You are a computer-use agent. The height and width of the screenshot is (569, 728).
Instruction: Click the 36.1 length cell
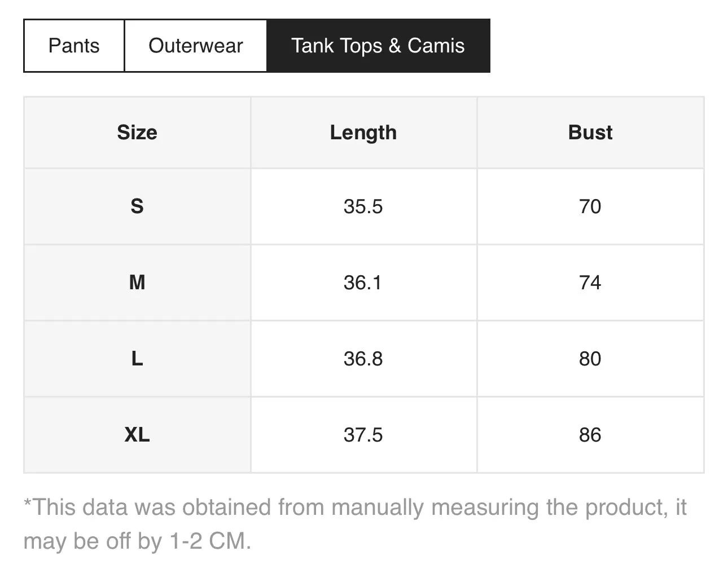click(363, 283)
